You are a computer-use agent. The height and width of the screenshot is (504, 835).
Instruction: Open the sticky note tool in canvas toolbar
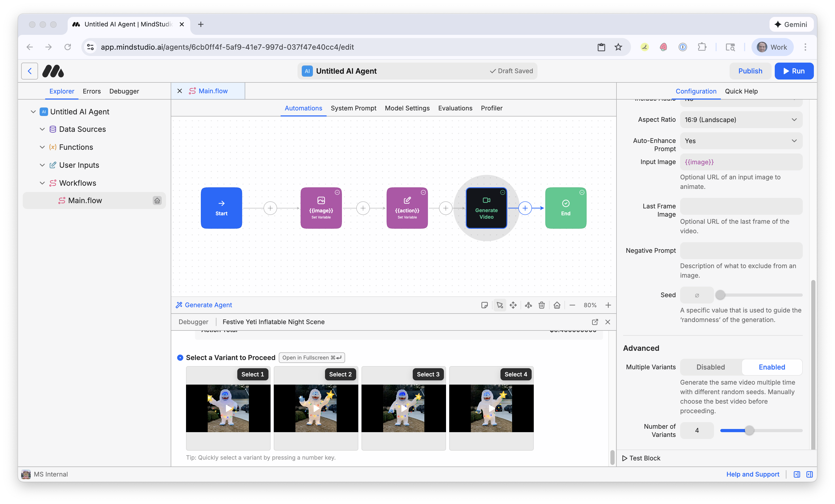(x=485, y=305)
